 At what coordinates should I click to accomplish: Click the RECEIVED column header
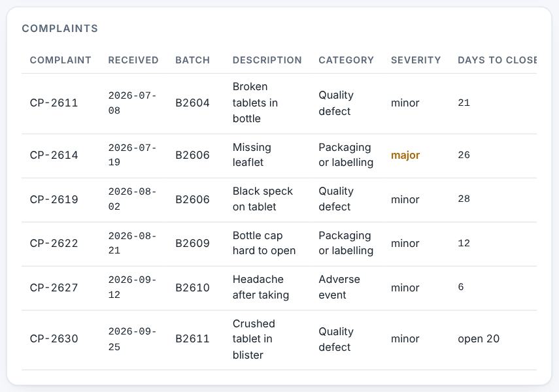click(133, 60)
